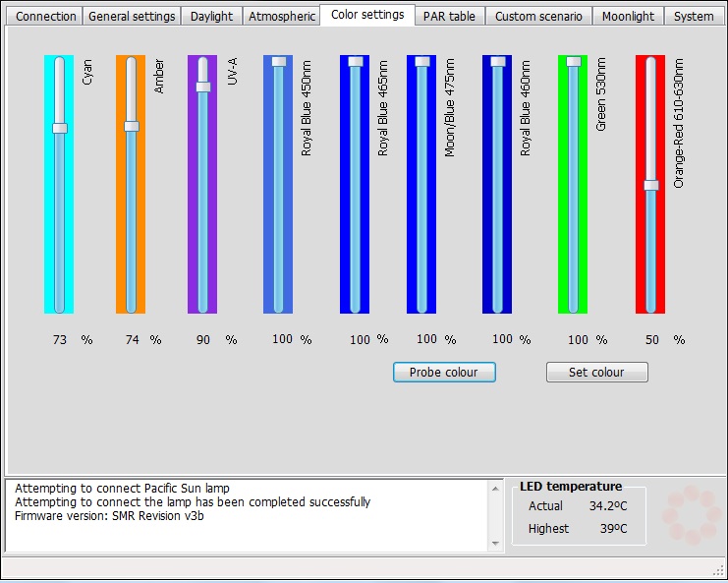Click the Probe colour button
The image size is (728, 583).
(444, 373)
